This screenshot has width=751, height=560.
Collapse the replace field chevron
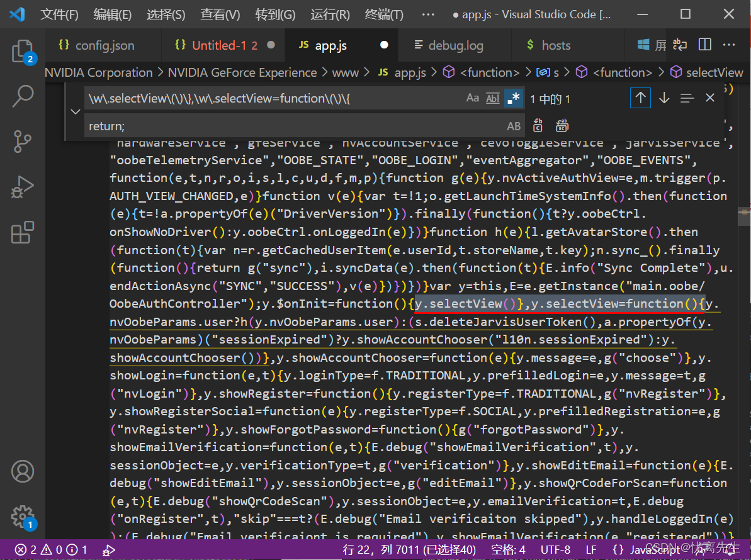(75, 112)
